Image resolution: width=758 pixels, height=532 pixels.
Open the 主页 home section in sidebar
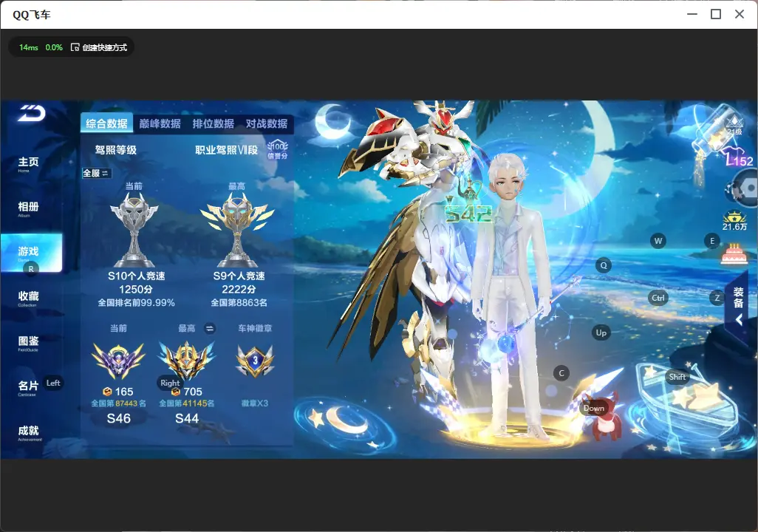tap(29, 163)
